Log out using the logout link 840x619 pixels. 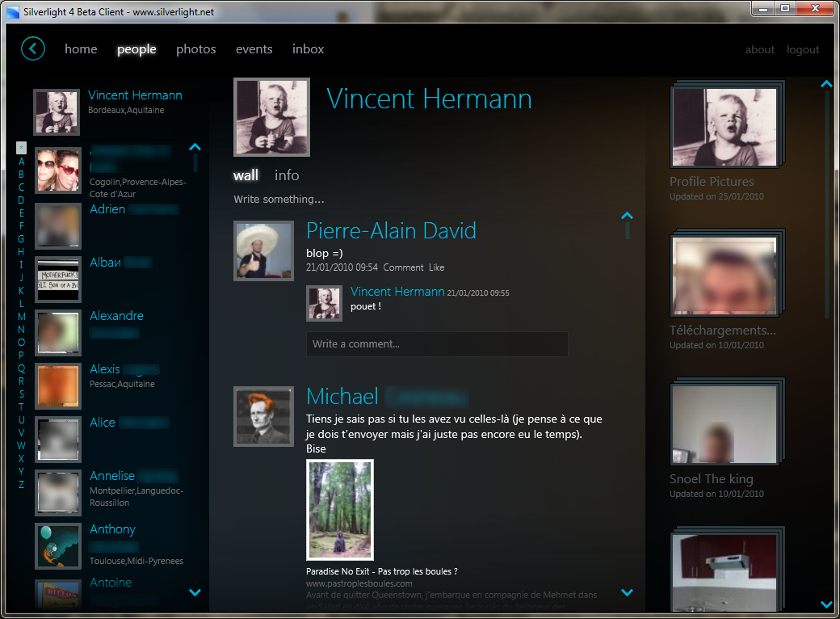pos(803,50)
